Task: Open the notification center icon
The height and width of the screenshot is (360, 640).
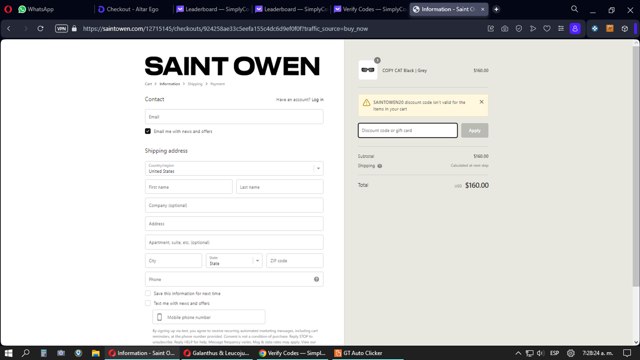Action: pyautogui.click(x=627, y=353)
